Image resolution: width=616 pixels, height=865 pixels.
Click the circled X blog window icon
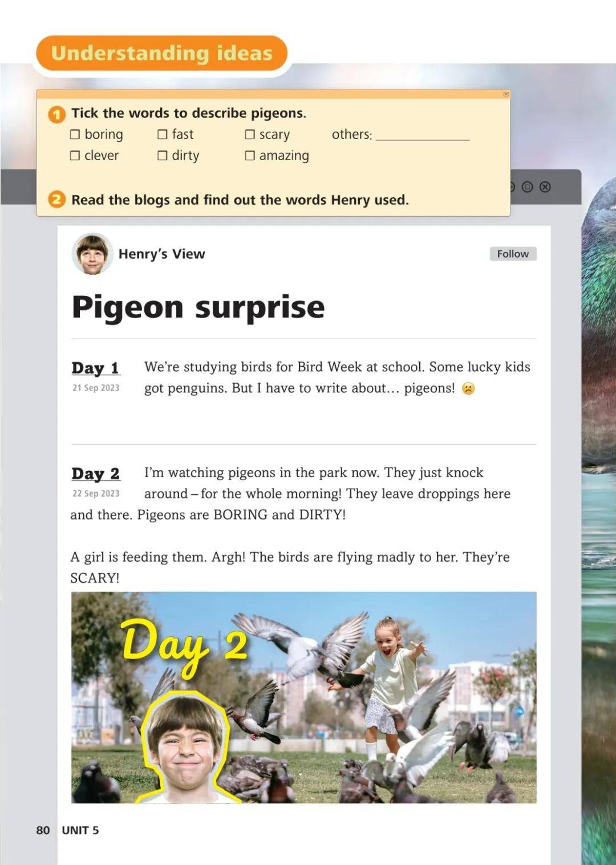545,187
